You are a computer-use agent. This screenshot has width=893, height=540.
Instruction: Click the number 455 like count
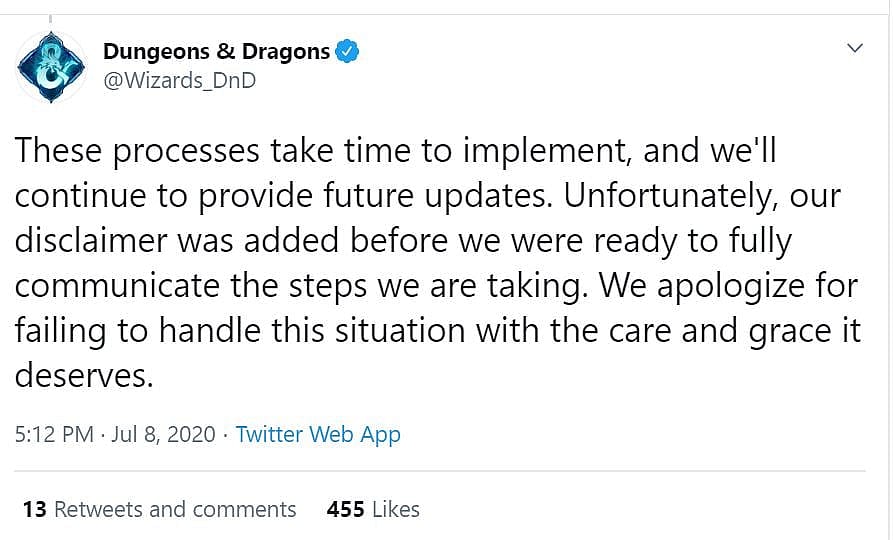point(345,509)
